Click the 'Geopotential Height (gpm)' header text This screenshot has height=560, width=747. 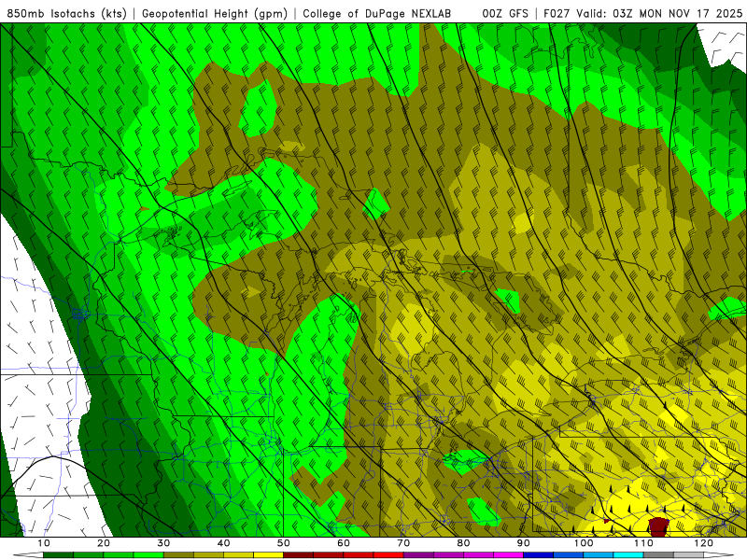(215, 14)
